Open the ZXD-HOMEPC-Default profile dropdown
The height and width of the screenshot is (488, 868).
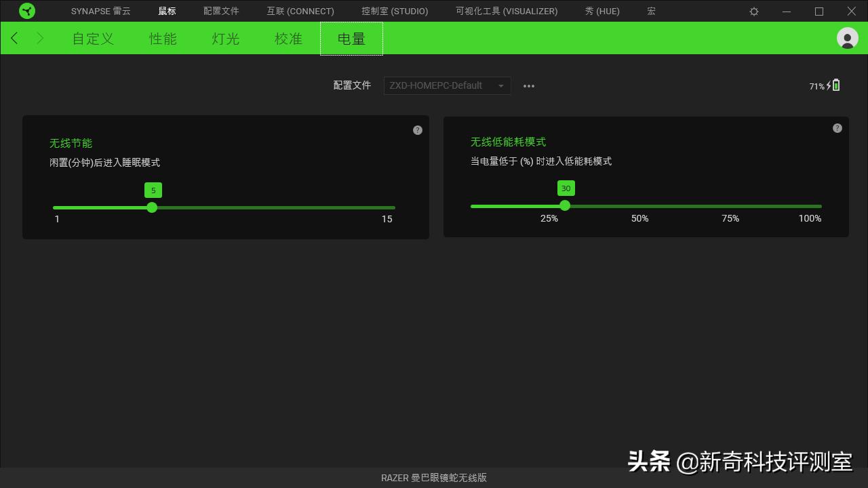tap(441, 85)
